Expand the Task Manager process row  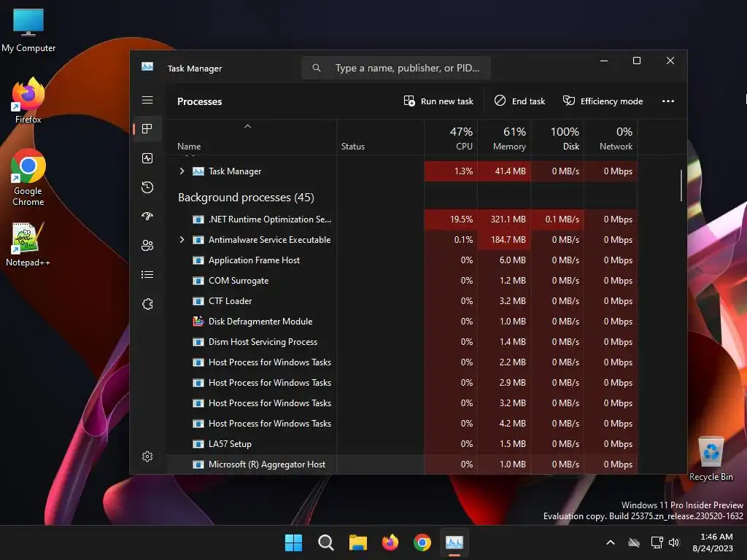(182, 171)
